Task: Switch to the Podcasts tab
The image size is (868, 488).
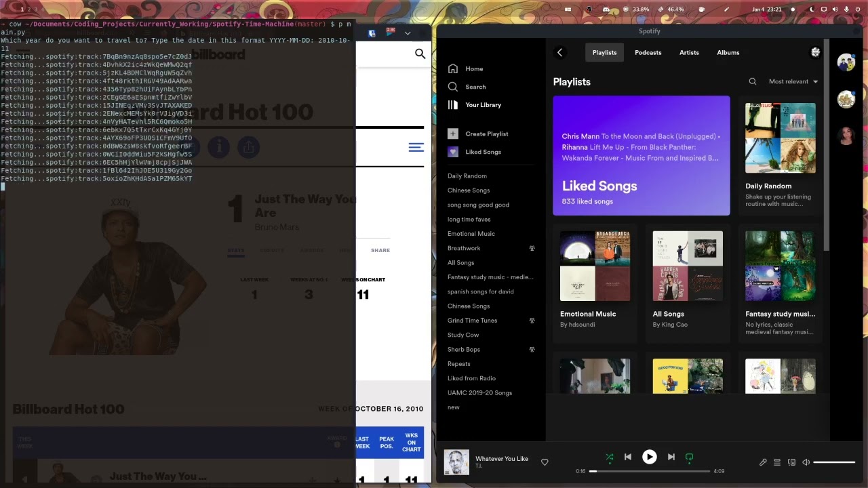Action: [x=648, y=52]
